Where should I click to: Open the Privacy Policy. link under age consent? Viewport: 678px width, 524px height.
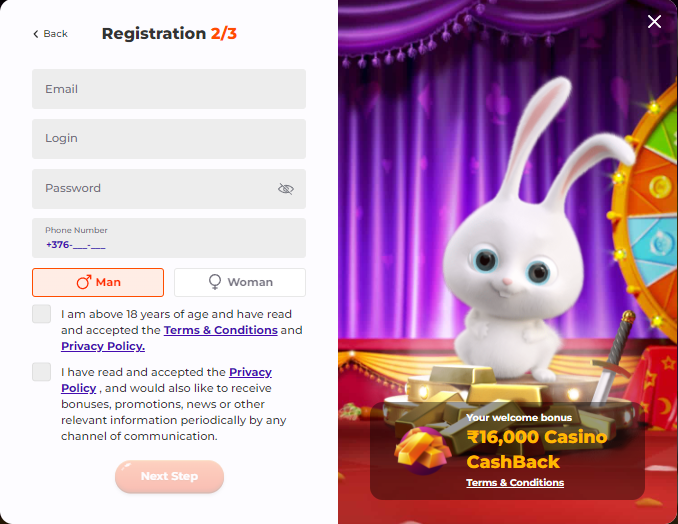pos(103,346)
